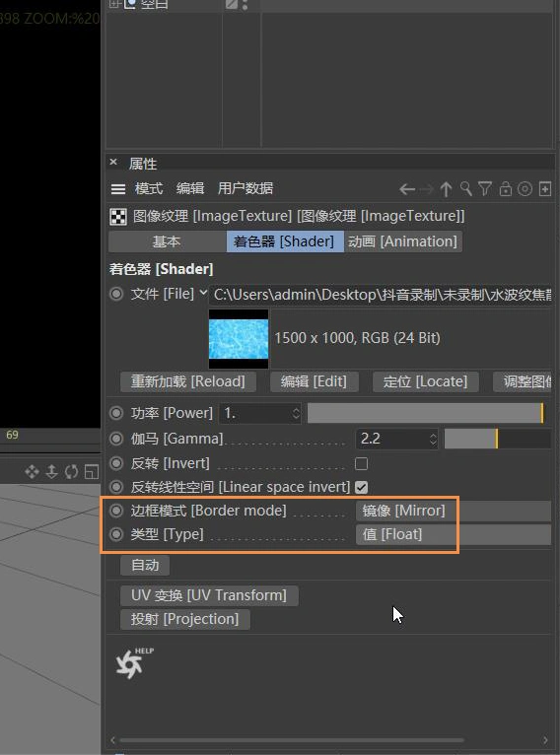Click the 自动 button
Screen dimensions: 560x755
tap(145, 565)
